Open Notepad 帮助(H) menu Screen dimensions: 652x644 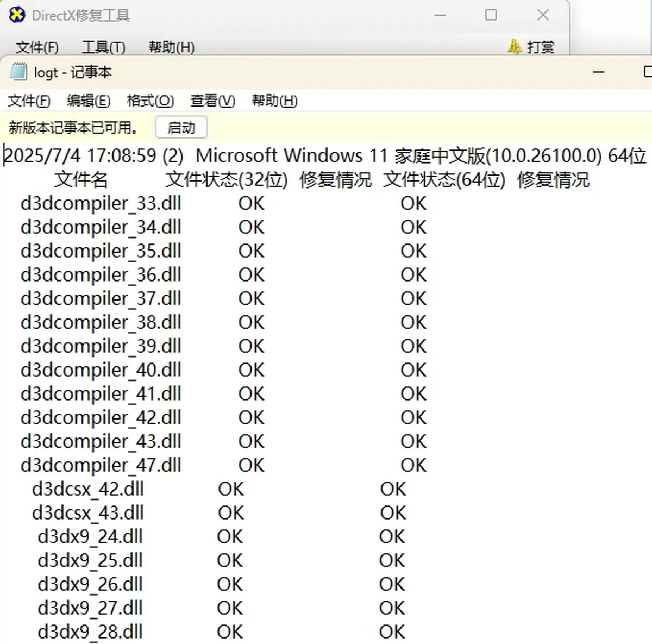coord(274,101)
